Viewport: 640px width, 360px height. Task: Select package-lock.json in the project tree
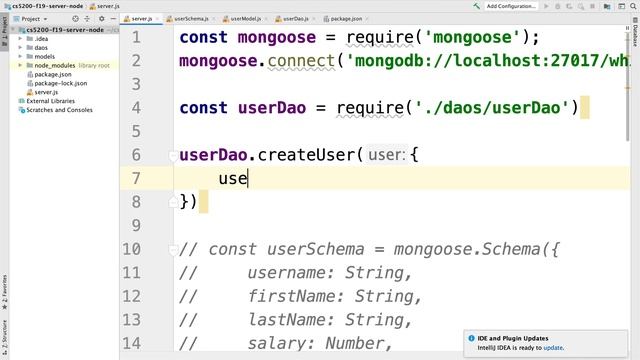[x=60, y=83]
